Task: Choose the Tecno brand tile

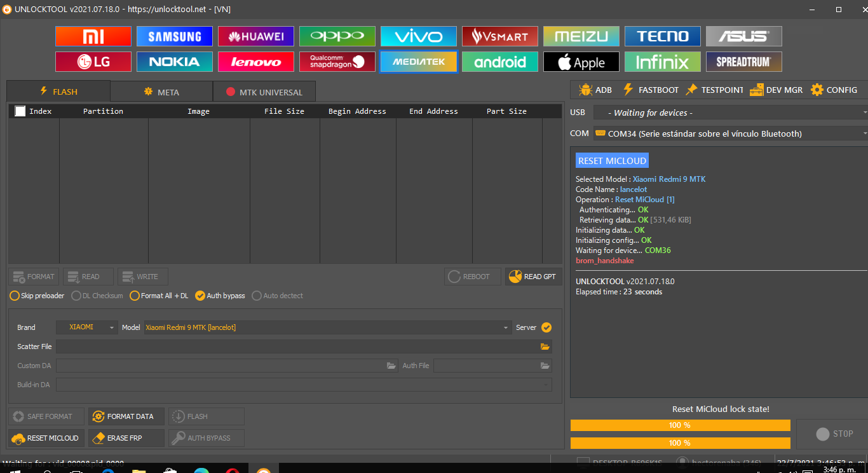Action: point(663,36)
